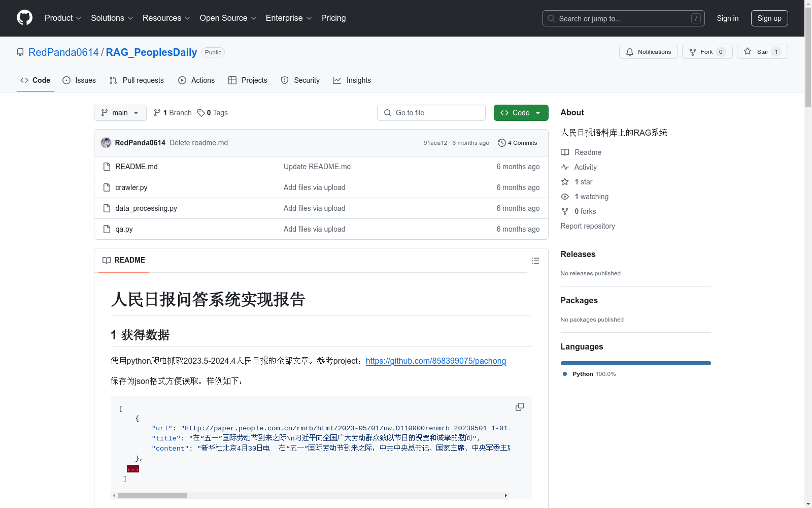Image resolution: width=812 pixels, height=508 pixels.
Task: Click the file icon next to data_processing.py
Action: click(107, 208)
